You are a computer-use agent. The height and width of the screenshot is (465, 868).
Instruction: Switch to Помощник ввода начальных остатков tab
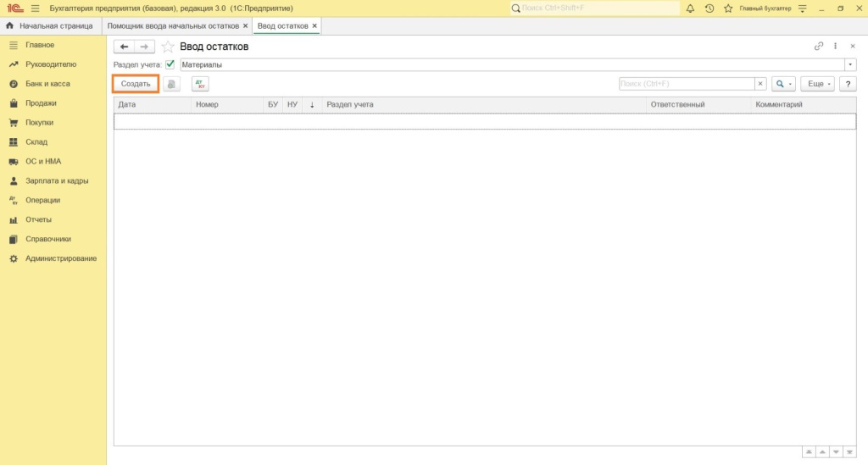[173, 26]
